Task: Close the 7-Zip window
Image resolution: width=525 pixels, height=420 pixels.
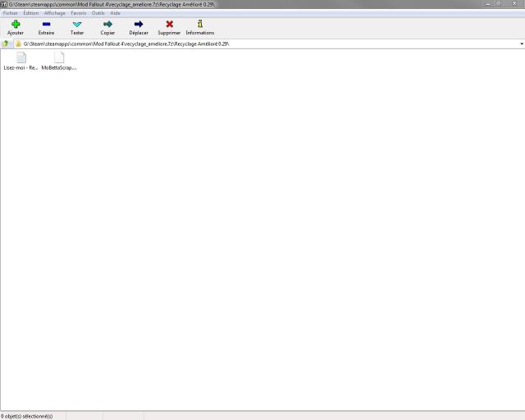Action: tap(514, 4)
